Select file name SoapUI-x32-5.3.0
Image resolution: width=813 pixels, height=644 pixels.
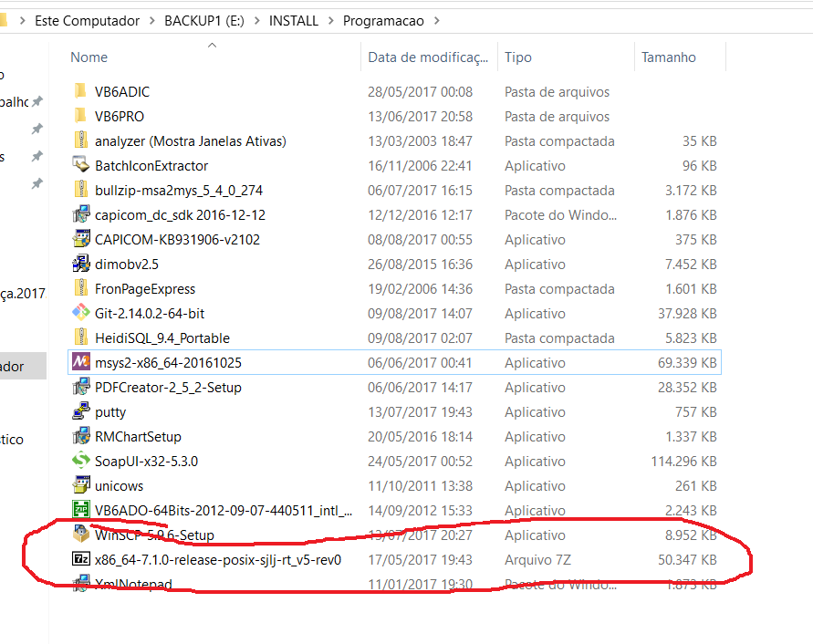point(146,461)
